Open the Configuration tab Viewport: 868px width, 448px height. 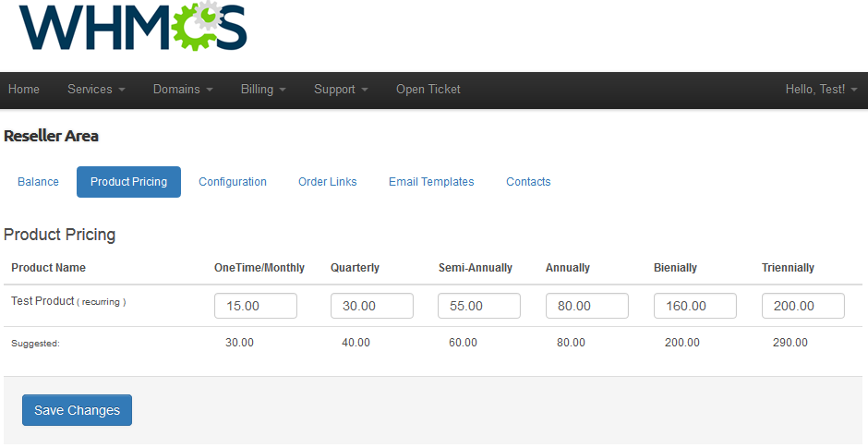233,182
